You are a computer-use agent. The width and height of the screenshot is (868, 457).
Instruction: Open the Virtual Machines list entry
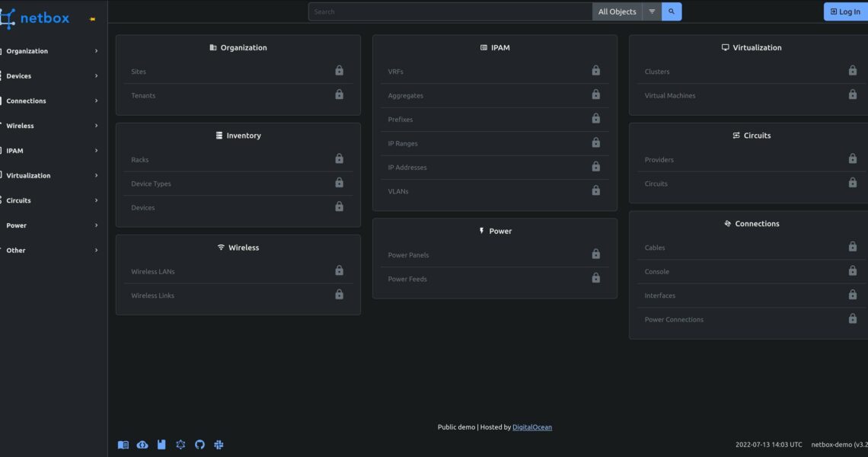pos(670,96)
